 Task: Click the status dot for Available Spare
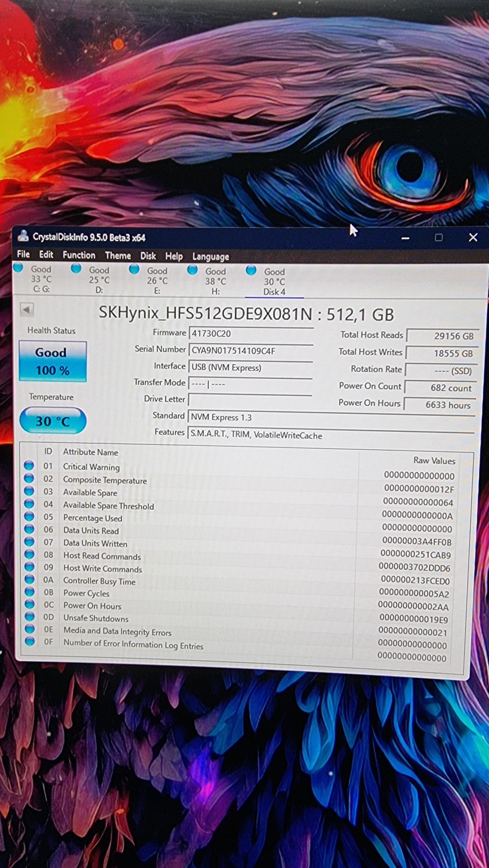pos(29,491)
